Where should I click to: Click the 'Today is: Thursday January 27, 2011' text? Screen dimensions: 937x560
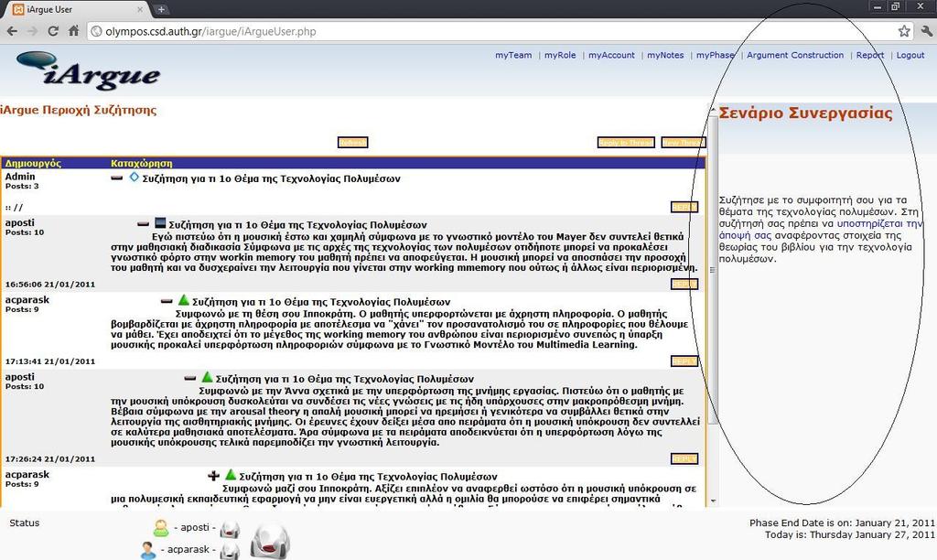850,535
